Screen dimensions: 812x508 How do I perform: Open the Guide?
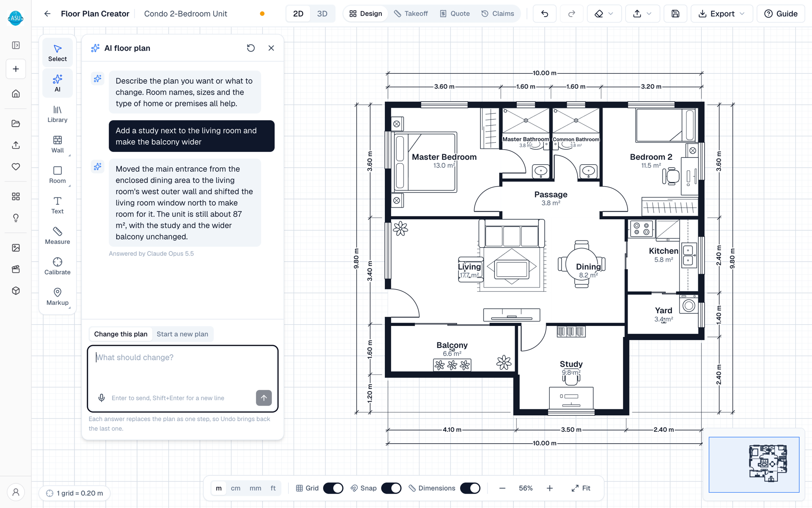point(781,14)
